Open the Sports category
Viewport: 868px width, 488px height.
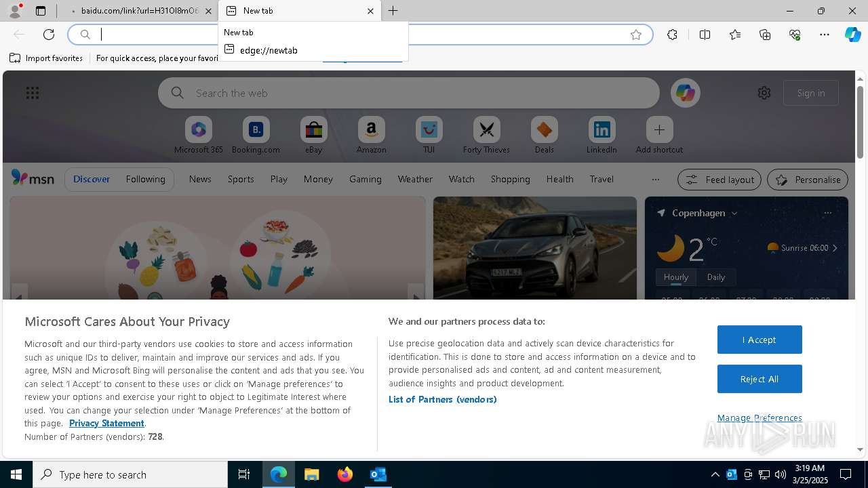pyautogui.click(x=241, y=179)
